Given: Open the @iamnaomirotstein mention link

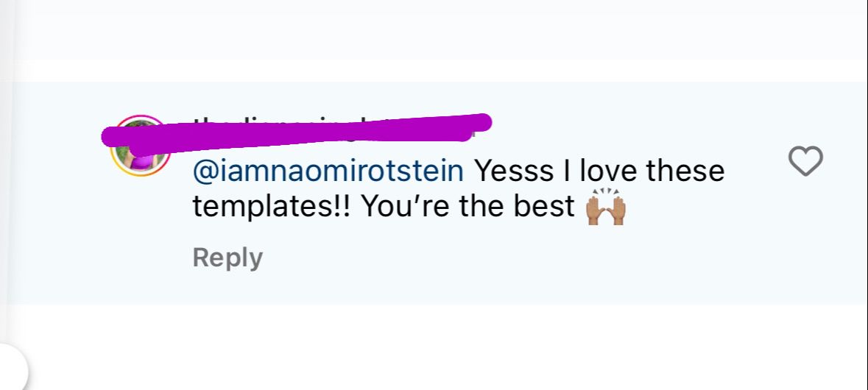Looking at the screenshot, I should point(328,171).
